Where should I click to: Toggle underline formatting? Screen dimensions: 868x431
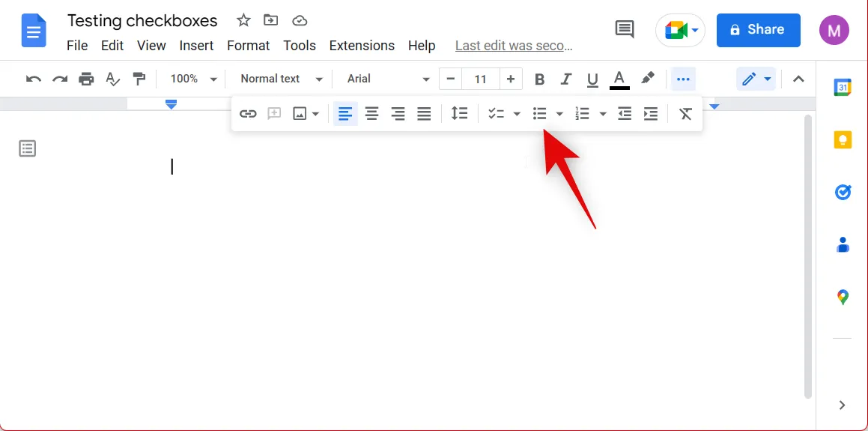(x=593, y=79)
